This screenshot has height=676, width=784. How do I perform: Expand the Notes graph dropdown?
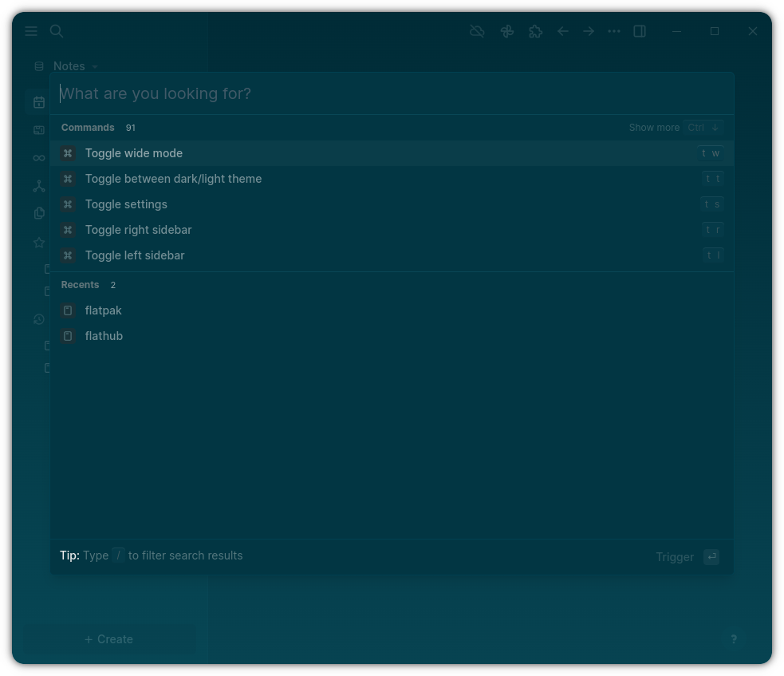[75, 66]
